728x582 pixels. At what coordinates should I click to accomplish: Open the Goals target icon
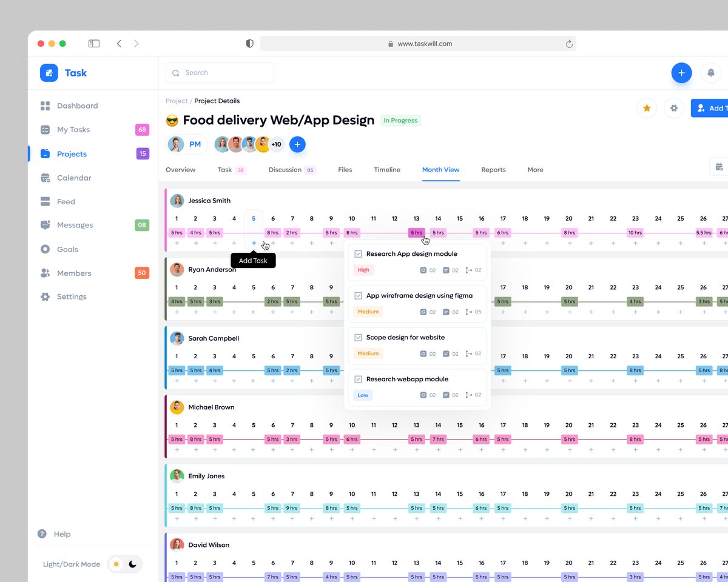pyautogui.click(x=45, y=249)
